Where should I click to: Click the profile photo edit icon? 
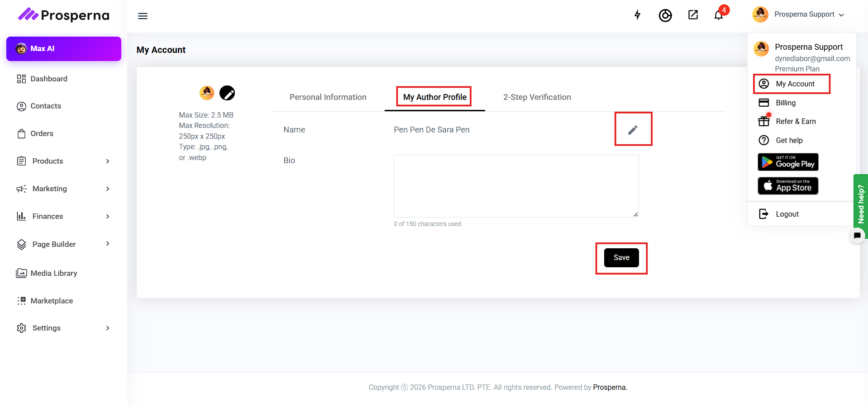coord(227,93)
